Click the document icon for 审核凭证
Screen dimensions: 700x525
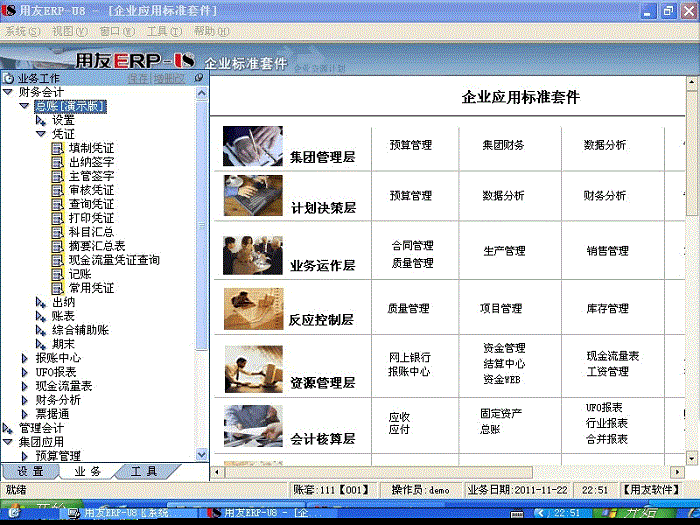click(58, 190)
